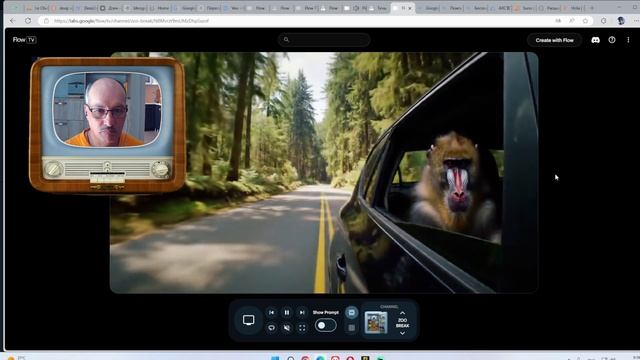Viewport: 640px width, 360px height.
Task: Toggle the loop video icon
Action: click(271, 328)
